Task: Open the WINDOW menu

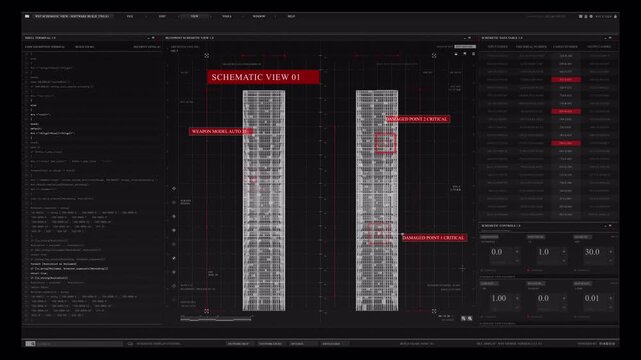Action: tap(259, 16)
